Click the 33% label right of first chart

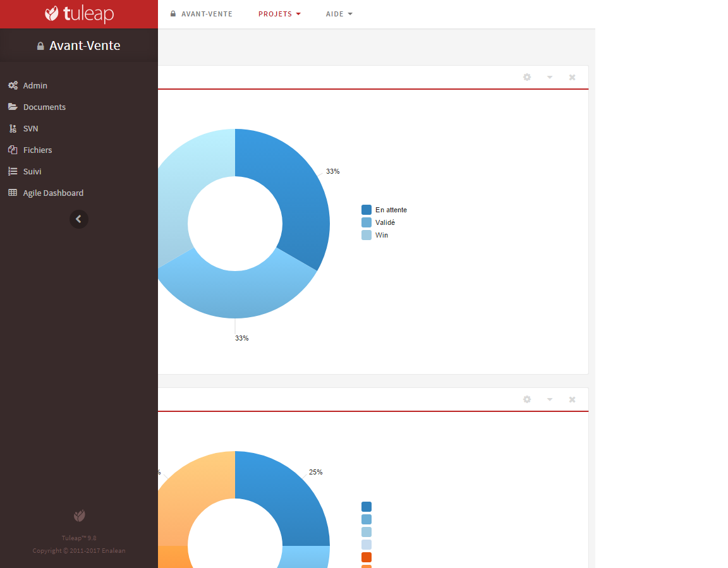[332, 171]
